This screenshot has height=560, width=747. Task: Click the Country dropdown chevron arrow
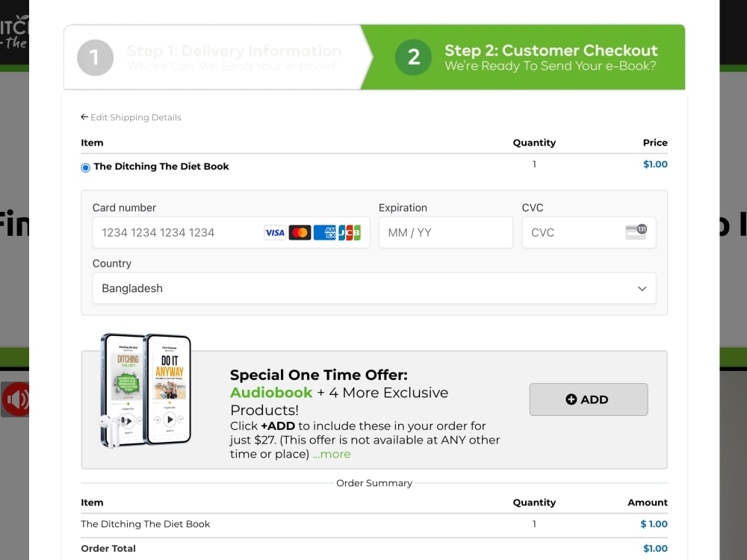pyautogui.click(x=642, y=288)
